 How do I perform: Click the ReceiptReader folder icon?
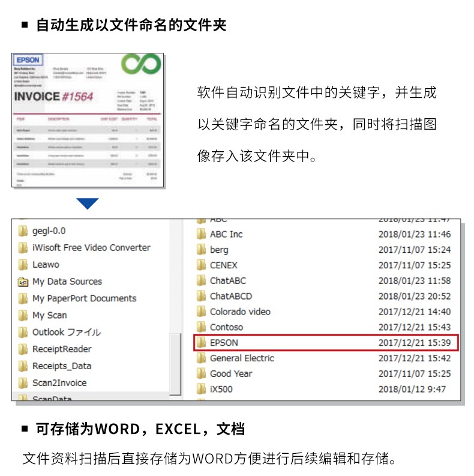(x=23, y=349)
